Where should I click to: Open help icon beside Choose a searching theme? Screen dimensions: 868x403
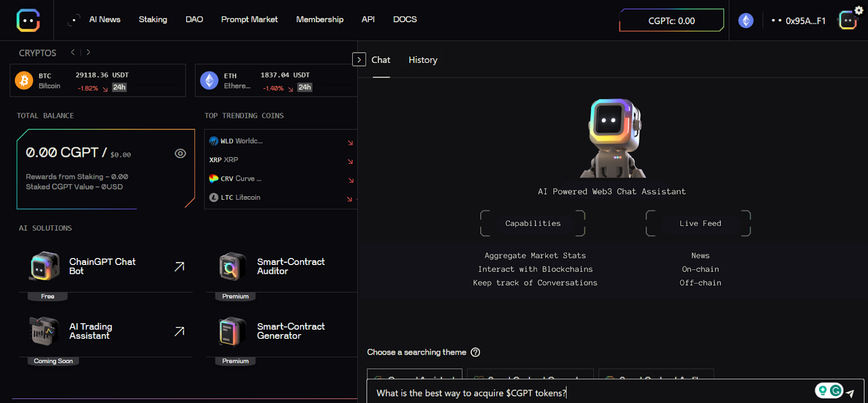pos(475,352)
